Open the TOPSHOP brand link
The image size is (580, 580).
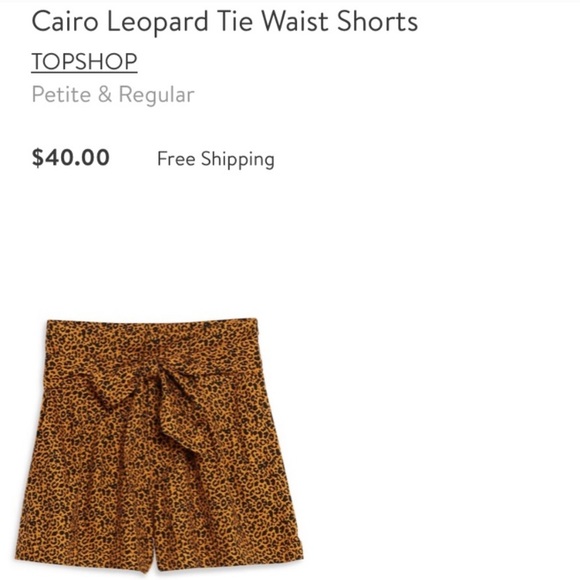point(84,61)
